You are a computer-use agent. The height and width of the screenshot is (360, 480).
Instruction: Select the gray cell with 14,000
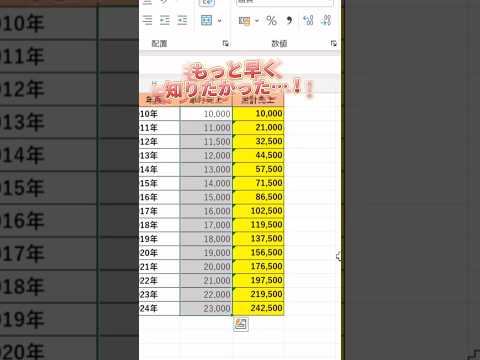(206, 183)
